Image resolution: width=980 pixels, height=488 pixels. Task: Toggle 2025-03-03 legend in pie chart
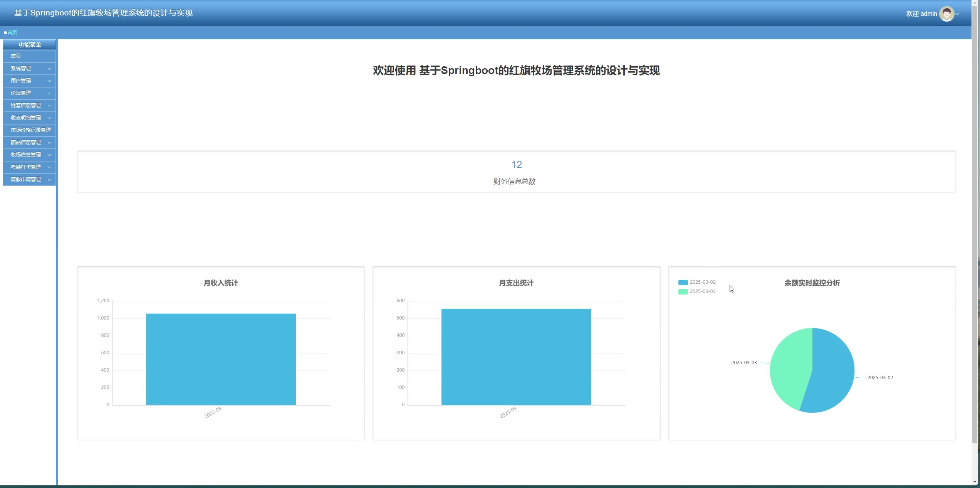click(x=696, y=291)
